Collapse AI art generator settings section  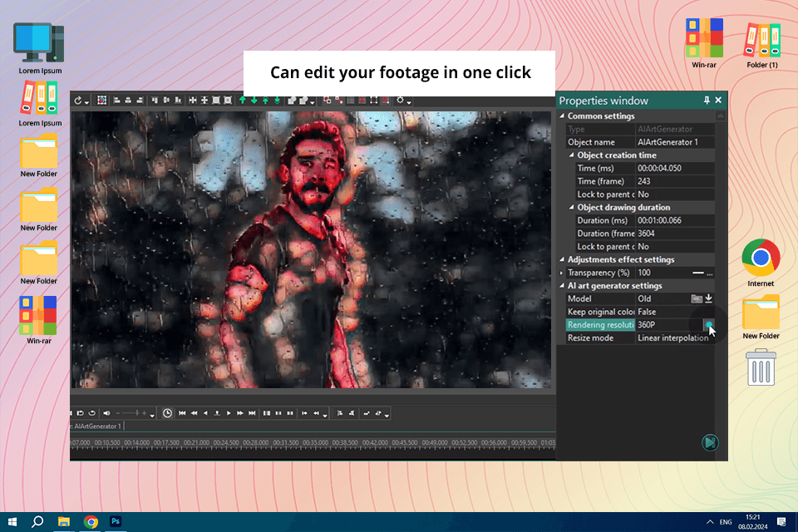[563, 286]
